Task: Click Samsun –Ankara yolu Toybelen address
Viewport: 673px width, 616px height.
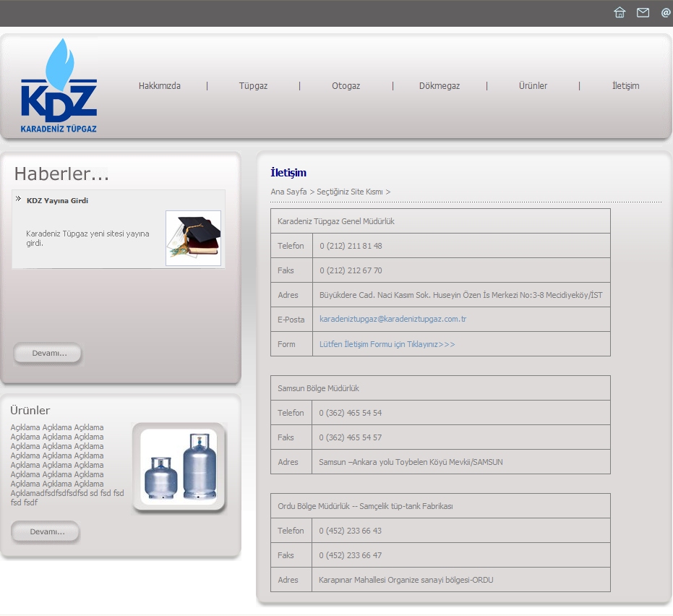Action: (x=411, y=462)
